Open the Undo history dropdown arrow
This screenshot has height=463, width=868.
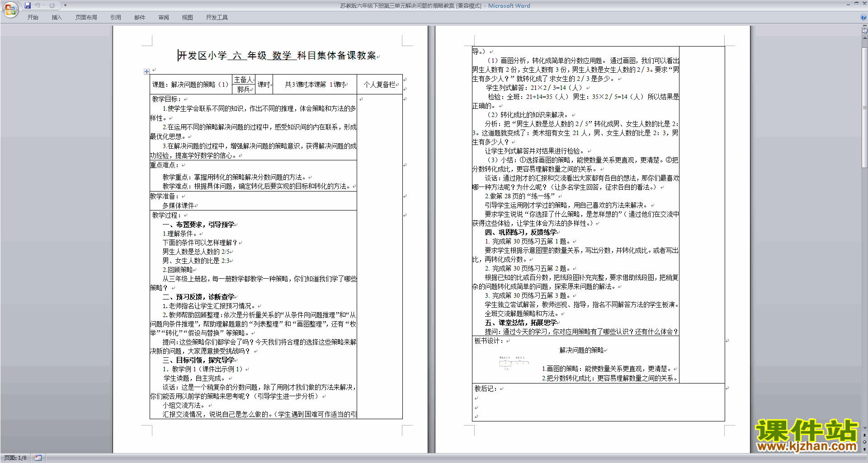[x=44, y=5]
